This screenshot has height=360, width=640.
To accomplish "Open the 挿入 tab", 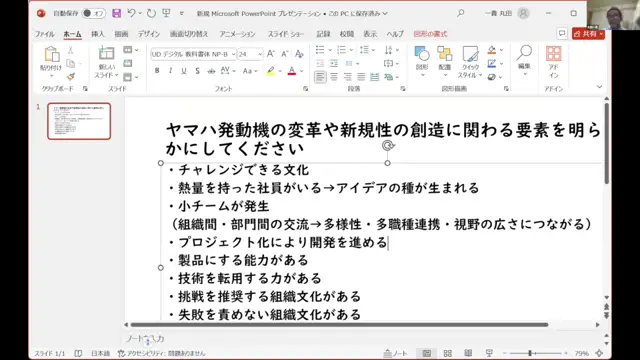I will [98, 34].
